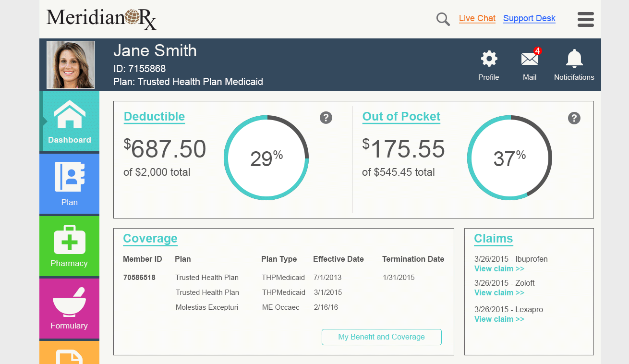This screenshot has width=629, height=364.
Task: Click the ME Occaec plan type
Action: pos(281,307)
